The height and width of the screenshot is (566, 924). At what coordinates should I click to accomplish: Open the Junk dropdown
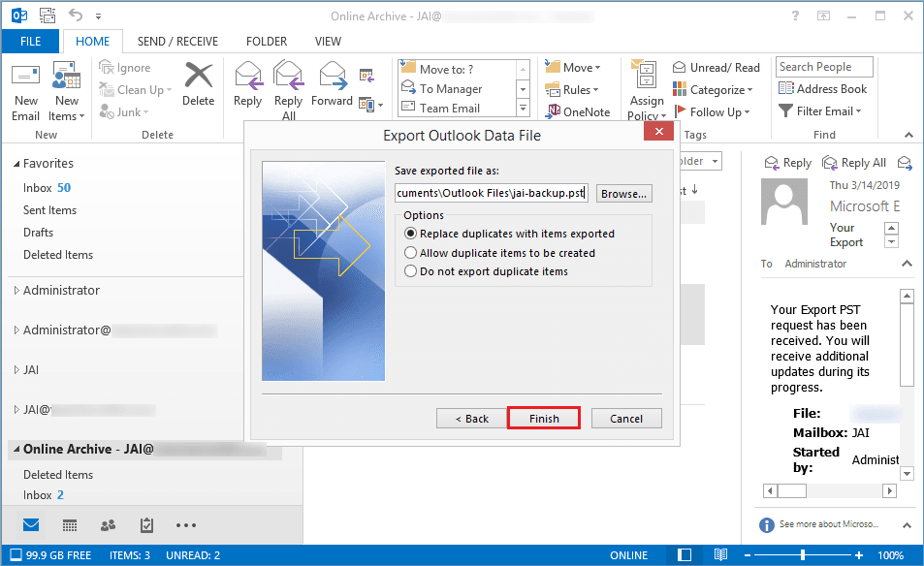pos(124,111)
